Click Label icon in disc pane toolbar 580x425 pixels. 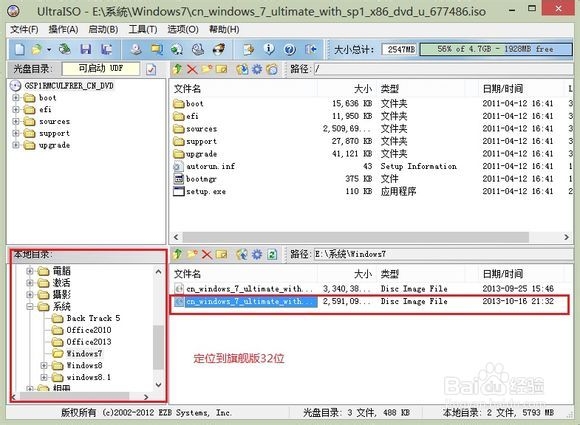(x=272, y=69)
